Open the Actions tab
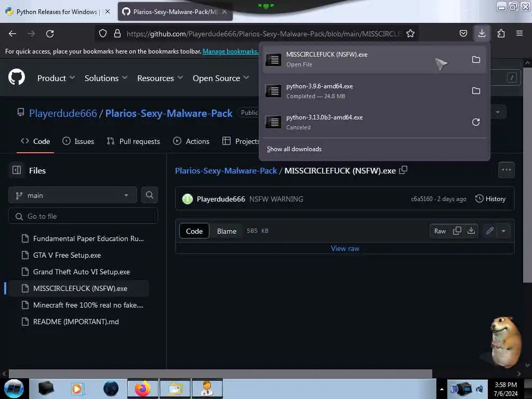Image resolution: width=532 pixels, height=399 pixels. point(191,141)
